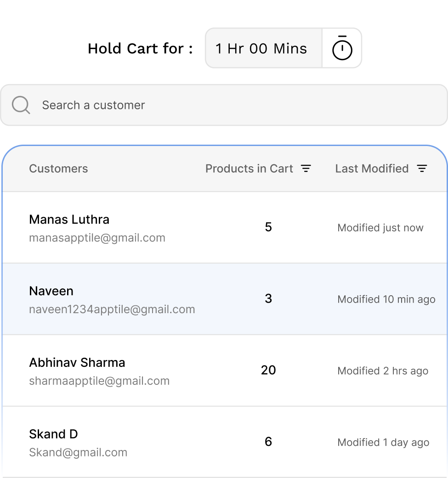
Task: Click the Modified just now timestamp
Action: click(380, 228)
